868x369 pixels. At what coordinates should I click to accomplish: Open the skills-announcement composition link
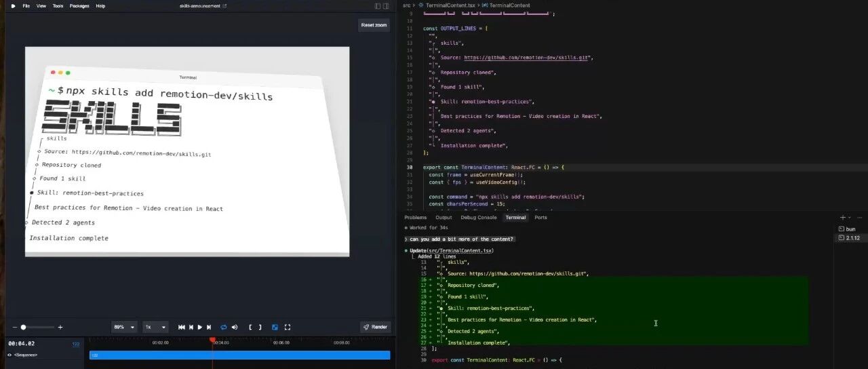click(x=203, y=5)
